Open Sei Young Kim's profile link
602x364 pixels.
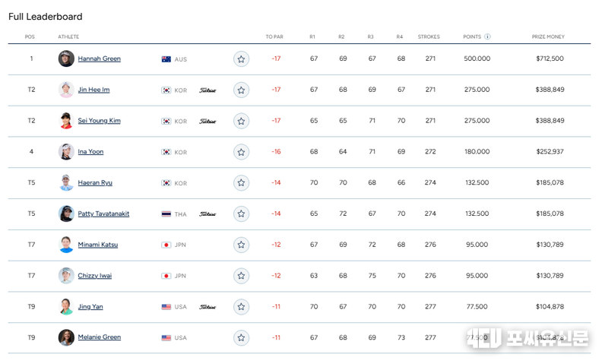(99, 121)
